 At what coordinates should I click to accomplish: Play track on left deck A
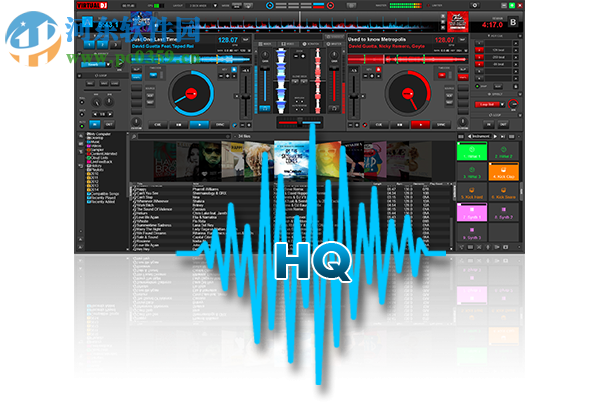[199, 125]
